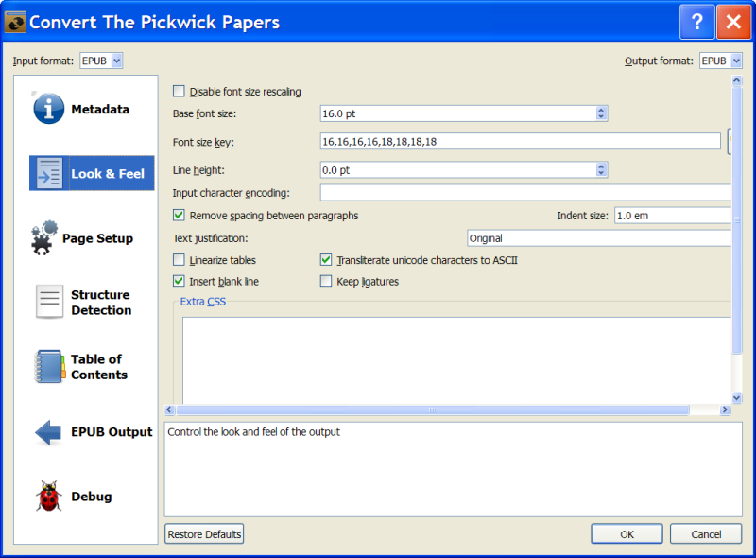The width and height of the screenshot is (756, 558).
Task: Select the Look & Feel section
Action: pyautogui.click(x=92, y=173)
